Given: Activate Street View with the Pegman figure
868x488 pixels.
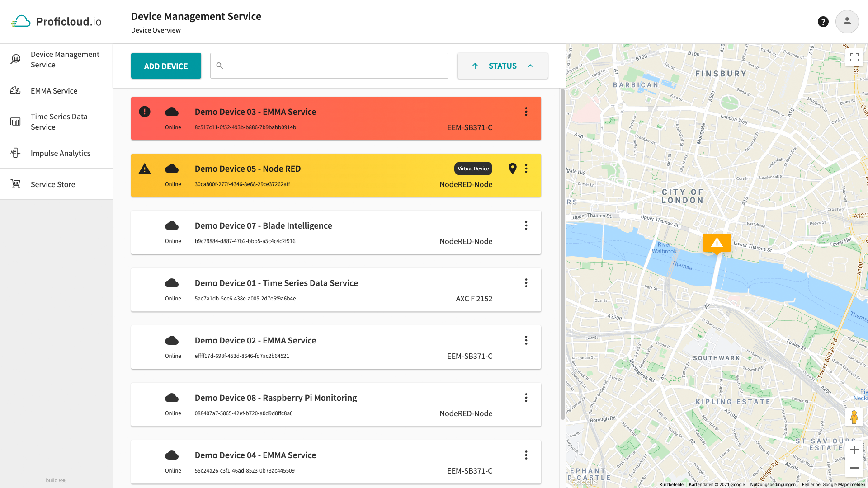Looking at the screenshot, I should [854, 417].
